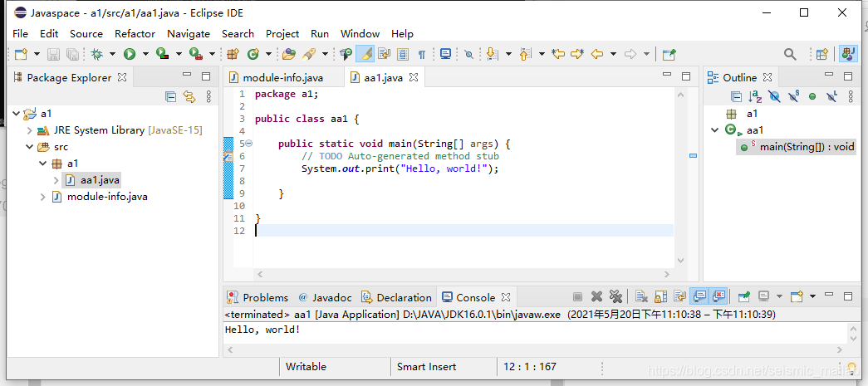Switch to the Problems tab
Screen dimensions: 868x386
(x=257, y=297)
